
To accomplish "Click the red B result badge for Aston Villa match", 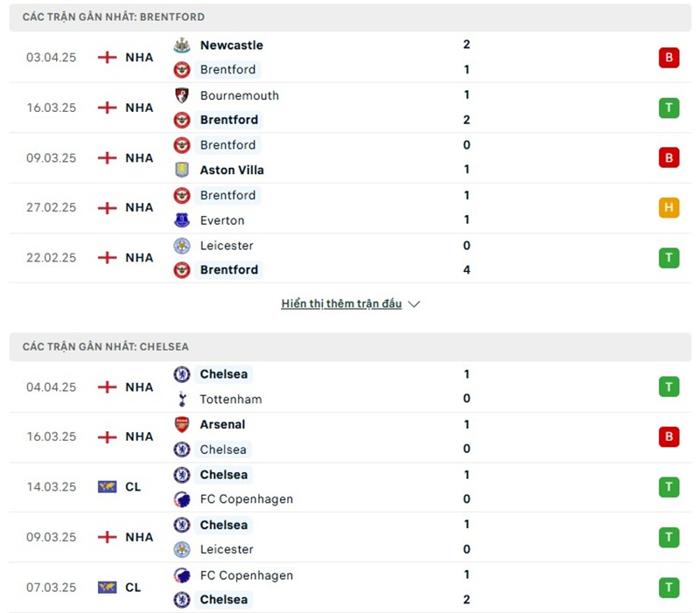I will pos(668,157).
